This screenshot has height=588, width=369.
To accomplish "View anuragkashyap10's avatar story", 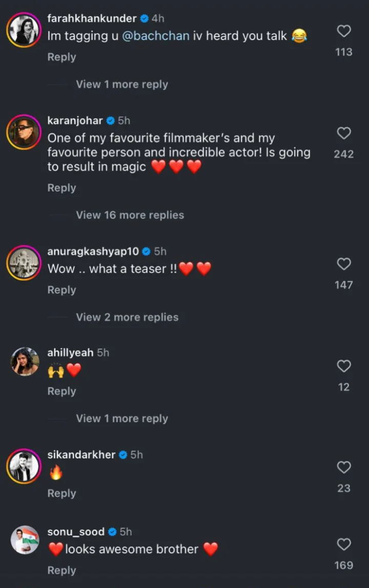I will (x=24, y=262).
